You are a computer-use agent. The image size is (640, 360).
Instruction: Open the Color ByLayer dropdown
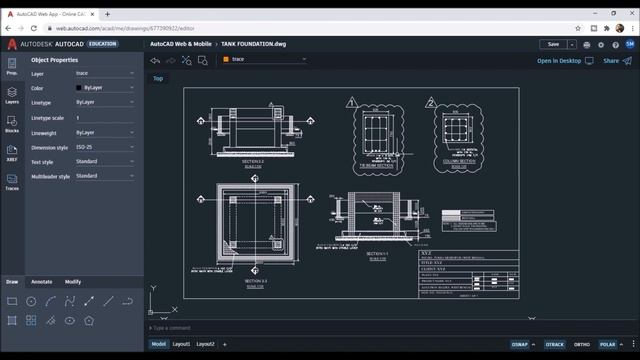[x=105, y=88]
